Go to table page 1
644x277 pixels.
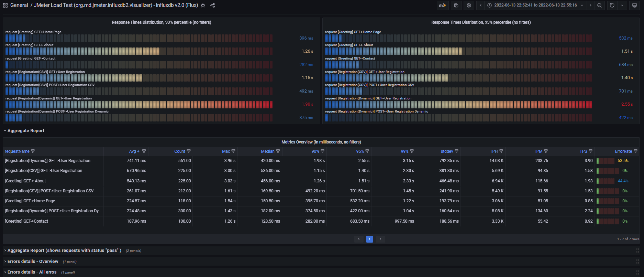(x=369, y=239)
